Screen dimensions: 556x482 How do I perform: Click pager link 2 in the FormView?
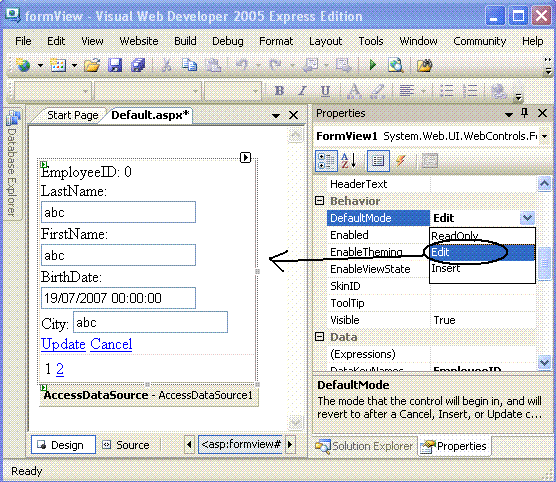click(x=60, y=369)
